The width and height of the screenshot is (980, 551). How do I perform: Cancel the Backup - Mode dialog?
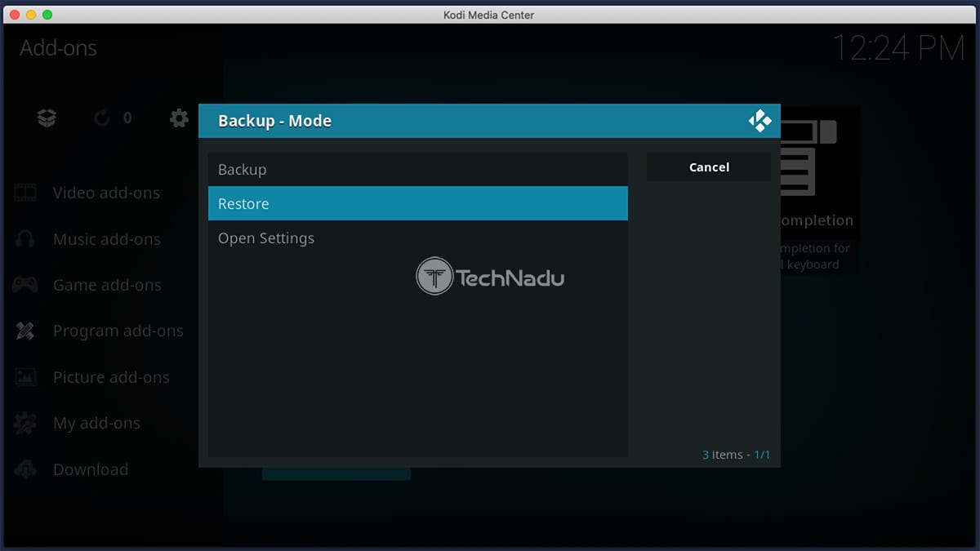[709, 167]
